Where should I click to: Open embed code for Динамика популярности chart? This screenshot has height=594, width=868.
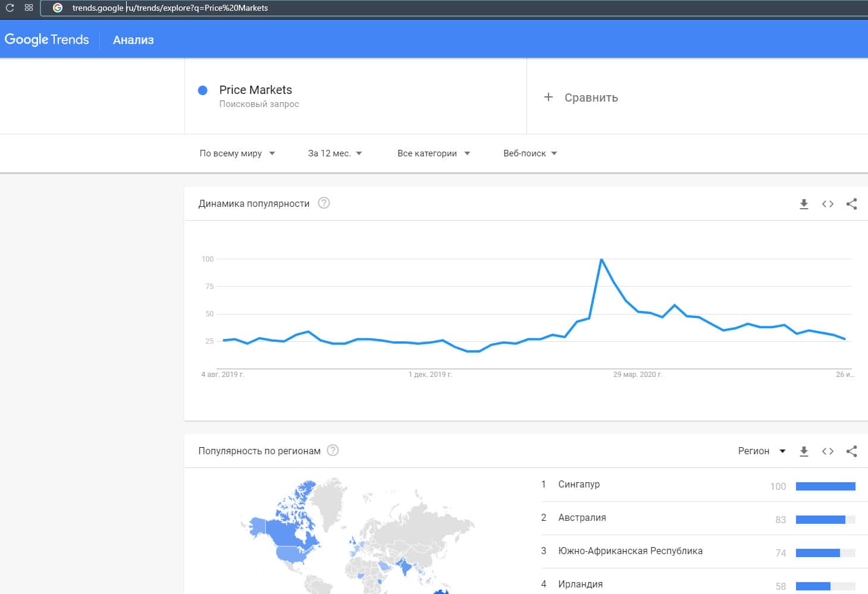pyautogui.click(x=828, y=204)
